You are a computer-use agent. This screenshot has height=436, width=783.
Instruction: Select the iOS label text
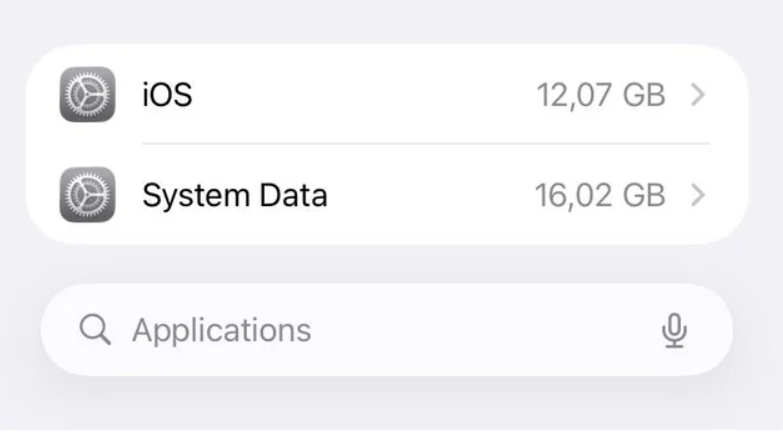click(x=167, y=95)
